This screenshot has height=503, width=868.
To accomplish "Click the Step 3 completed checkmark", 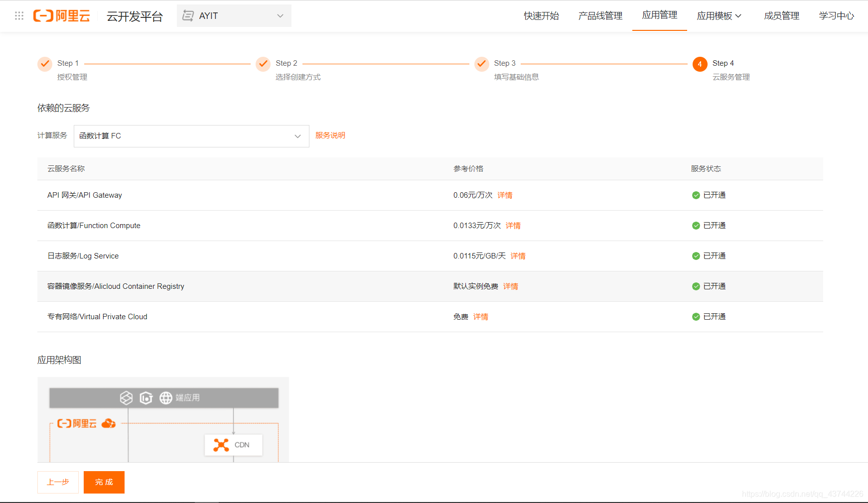I will 481,64.
